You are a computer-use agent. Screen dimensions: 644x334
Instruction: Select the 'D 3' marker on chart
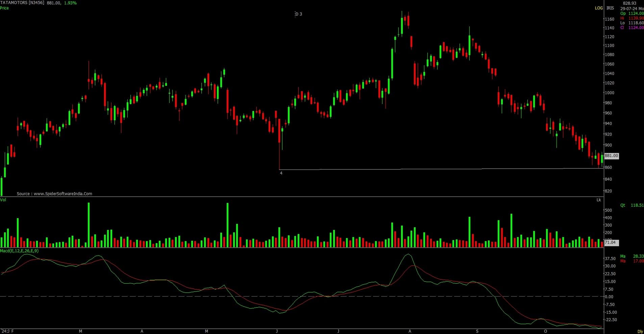[x=298, y=14]
